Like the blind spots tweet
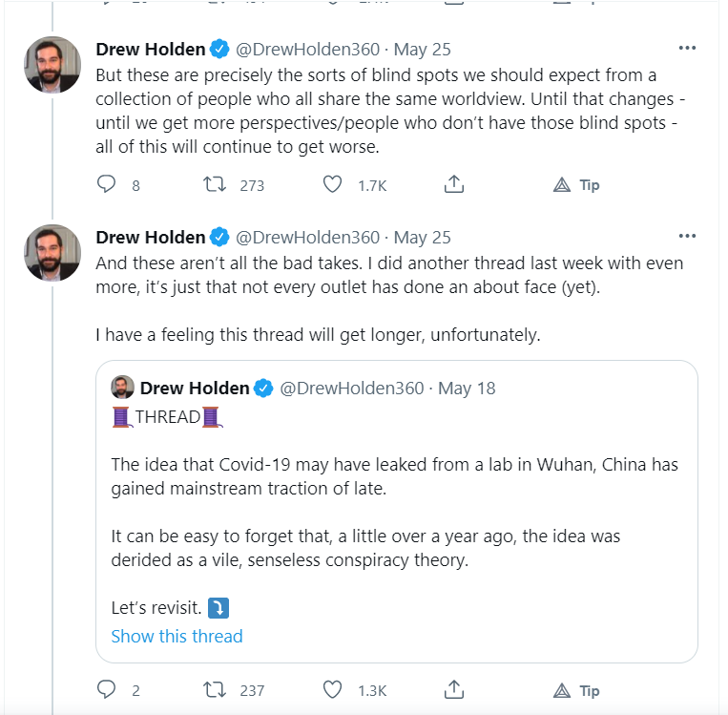The width and height of the screenshot is (728, 715). click(x=332, y=185)
